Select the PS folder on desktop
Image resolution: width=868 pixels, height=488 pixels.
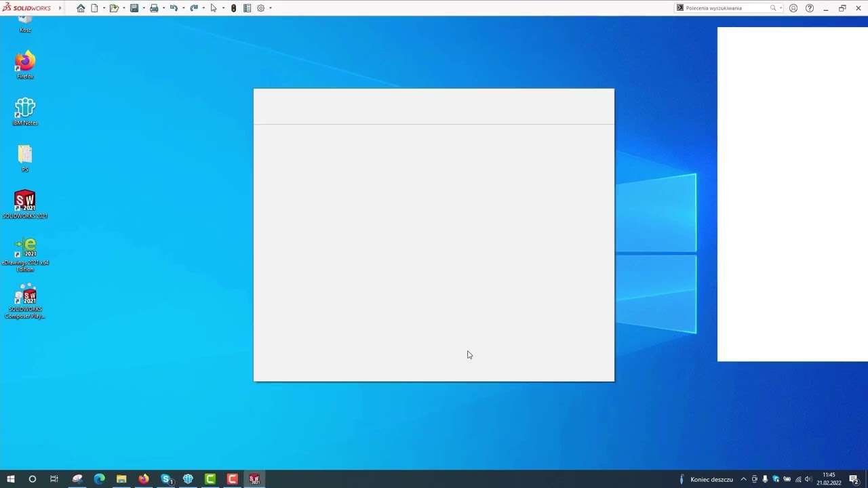[x=25, y=159]
